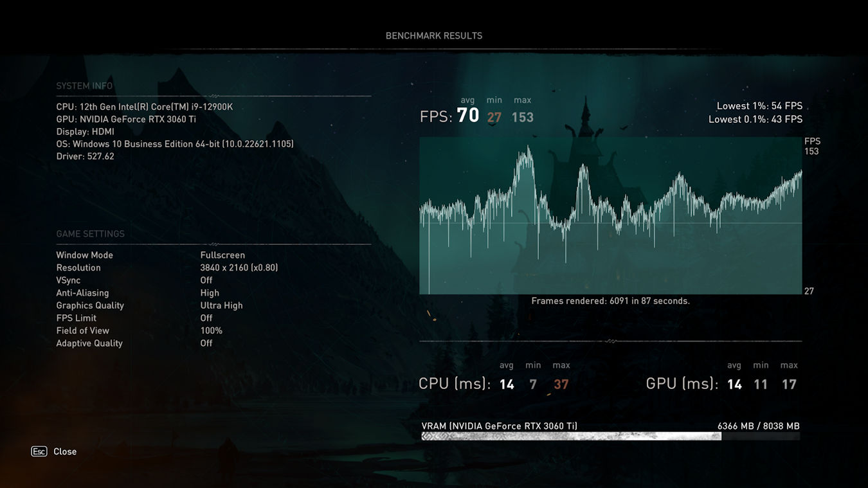Click the Display: HDMI line
Viewport: 868px width, 488px height.
(x=85, y=131)
